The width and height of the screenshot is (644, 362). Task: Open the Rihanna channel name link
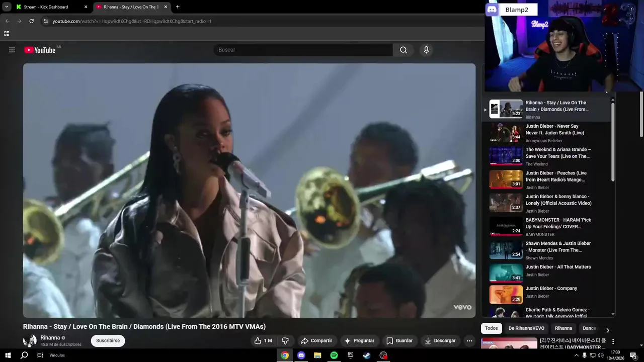click(x=50, y=338)
